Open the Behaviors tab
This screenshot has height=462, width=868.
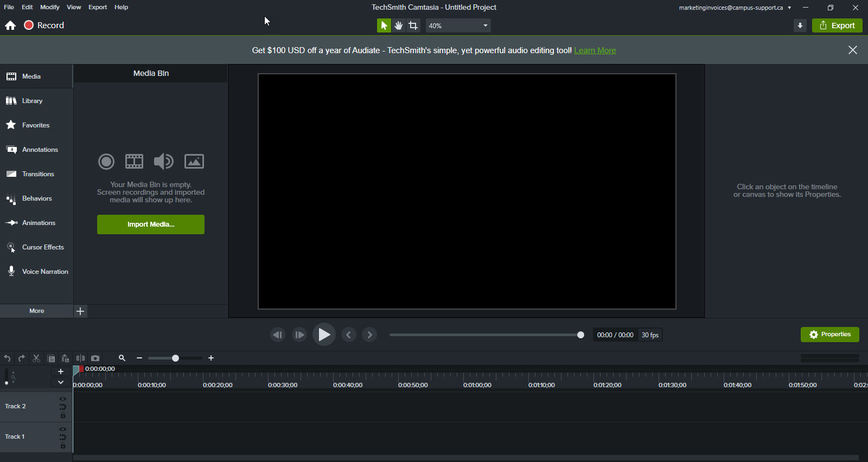pos(36,198)
